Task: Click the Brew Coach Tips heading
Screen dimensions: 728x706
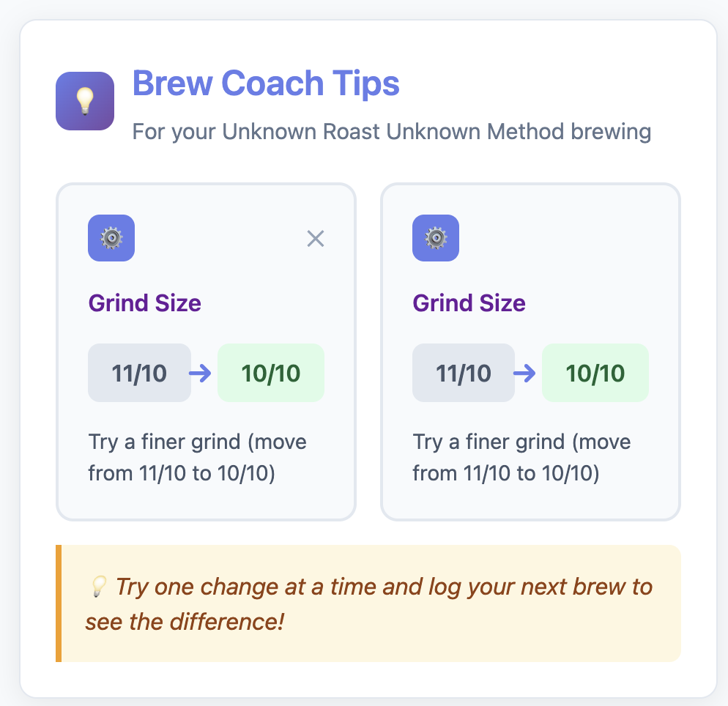Action: tap(266, 84)
